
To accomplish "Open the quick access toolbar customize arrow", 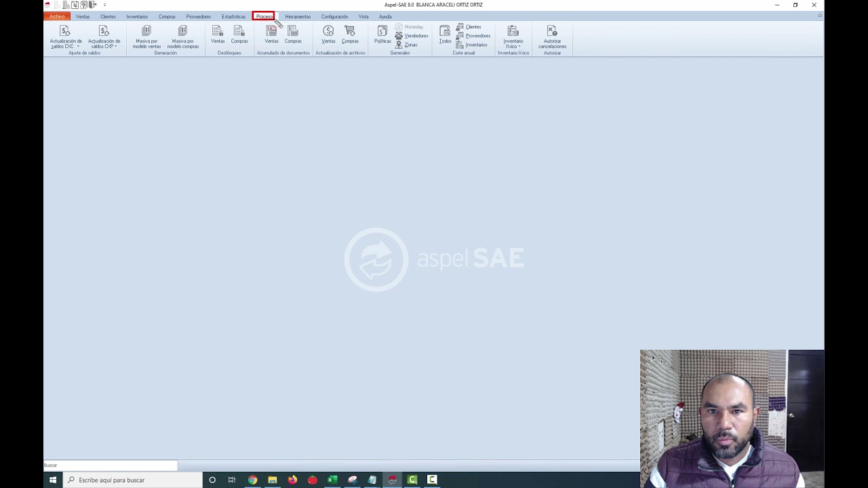I will click(104, 5).
